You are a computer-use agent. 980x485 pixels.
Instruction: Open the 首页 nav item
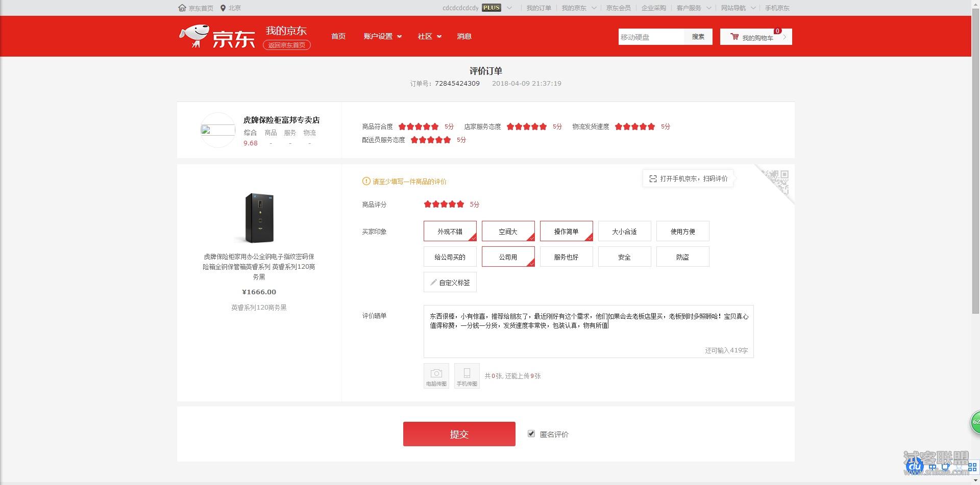click(338, 36)
